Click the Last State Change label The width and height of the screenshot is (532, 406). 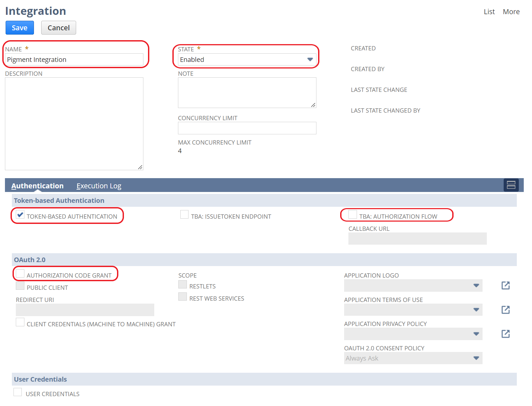[x=379, y=90]
